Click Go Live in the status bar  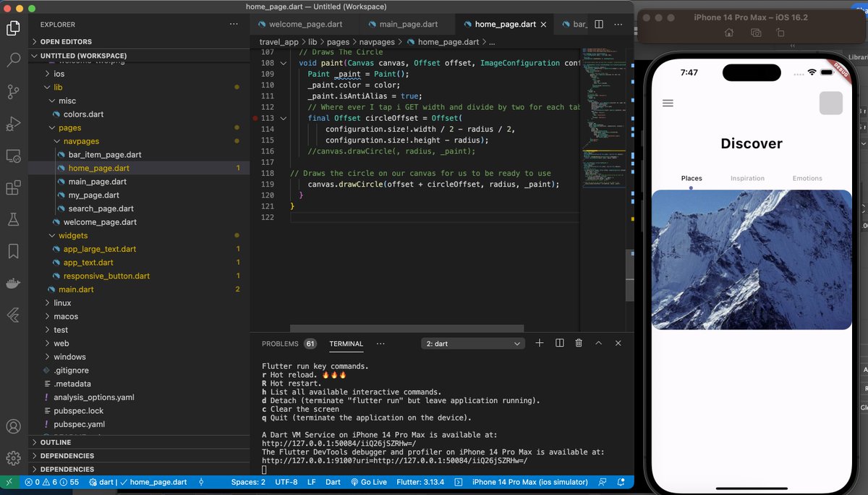coord(369,482)
